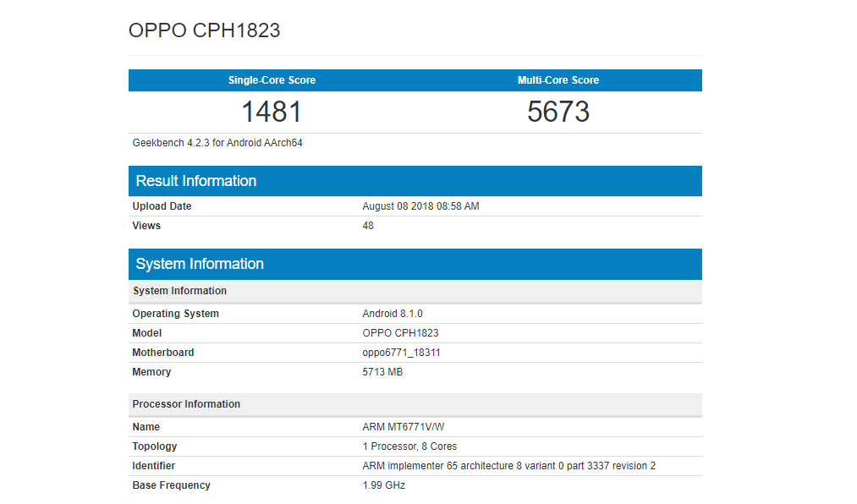This screenshot has height=504, width=857.
Task: Click the ARM implementer identifier value
Action: pyautogui.click(x=508, y=466)
